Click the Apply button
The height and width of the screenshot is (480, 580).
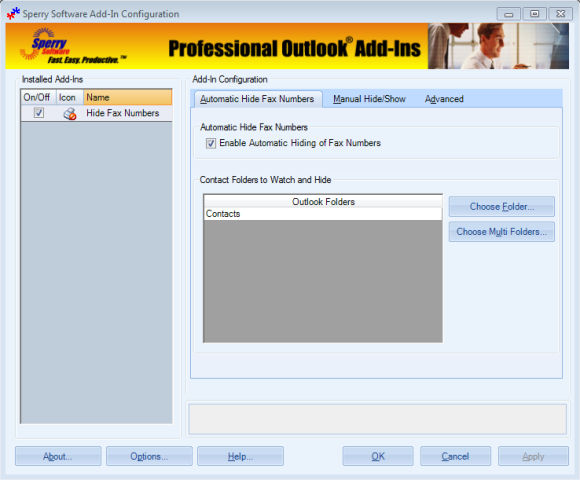533,456
